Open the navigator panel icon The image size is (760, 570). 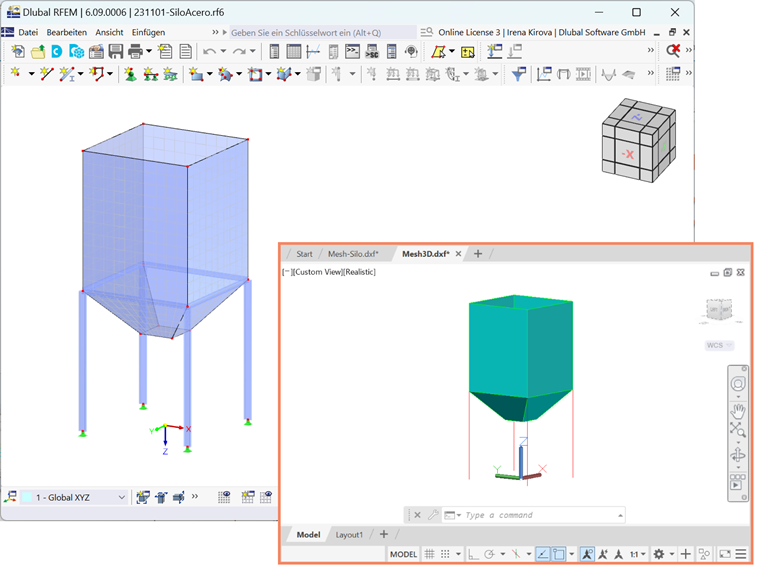[x=274, y=51]
